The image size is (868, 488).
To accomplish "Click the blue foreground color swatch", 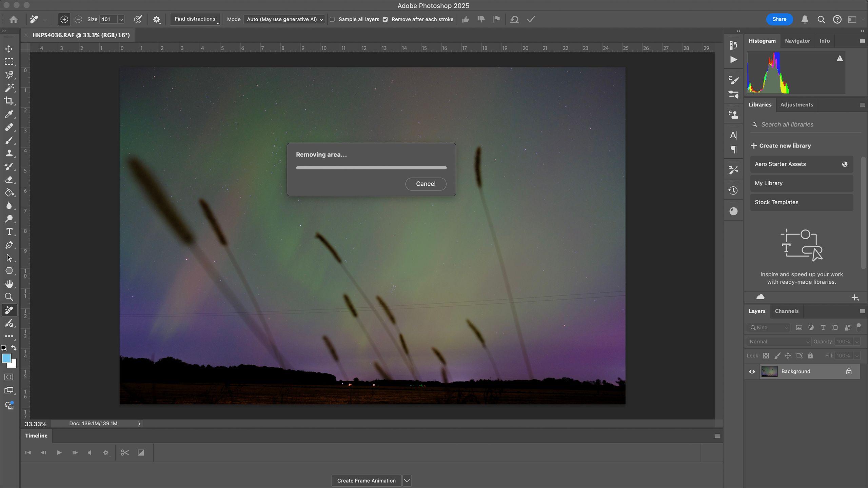I will coord(6,358).
